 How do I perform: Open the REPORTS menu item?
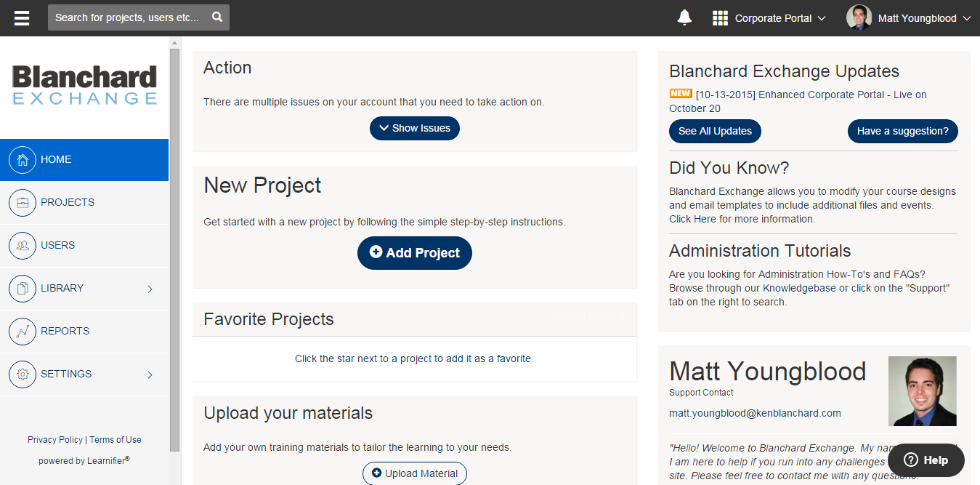tap(84, 332)
